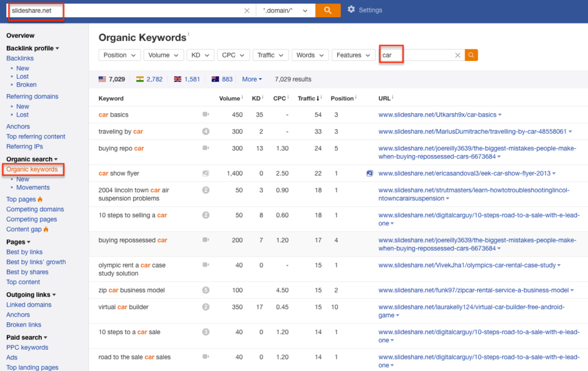Open Settings gear icon
The width and height of the screenshot is (588, 371).
point(351,9)
